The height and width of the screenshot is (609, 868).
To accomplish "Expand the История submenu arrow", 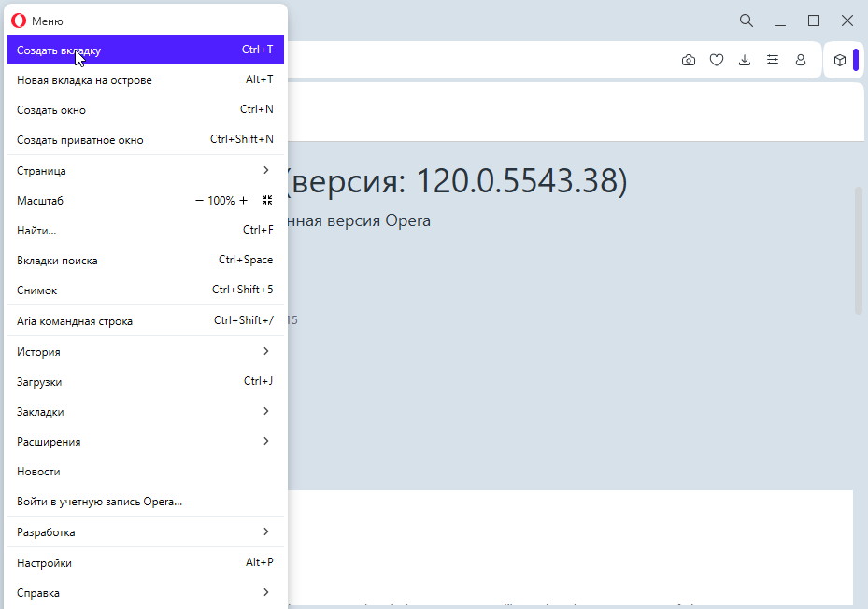I will tap(266, 351).
